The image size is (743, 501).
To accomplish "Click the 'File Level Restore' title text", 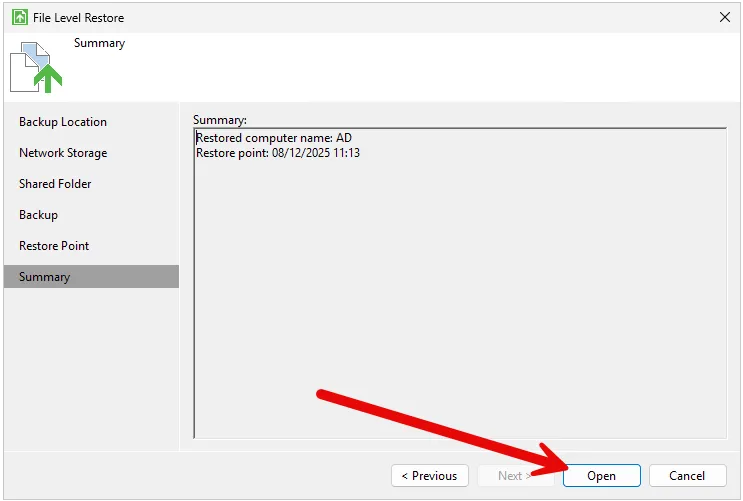I will (79, 18).
